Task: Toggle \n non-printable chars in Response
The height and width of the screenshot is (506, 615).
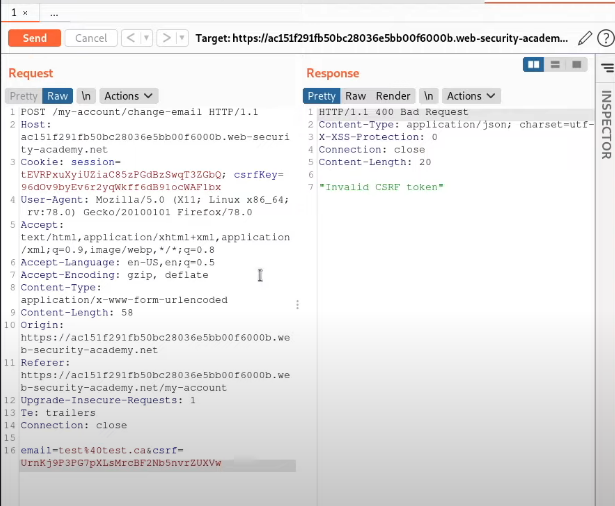Action: [429, 96]
